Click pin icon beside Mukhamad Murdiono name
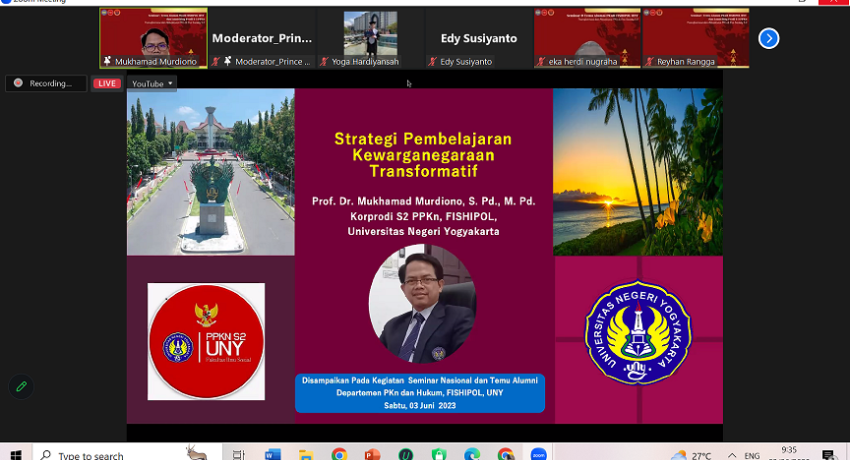This screenshot has height=460, width=850. [107, 61]
